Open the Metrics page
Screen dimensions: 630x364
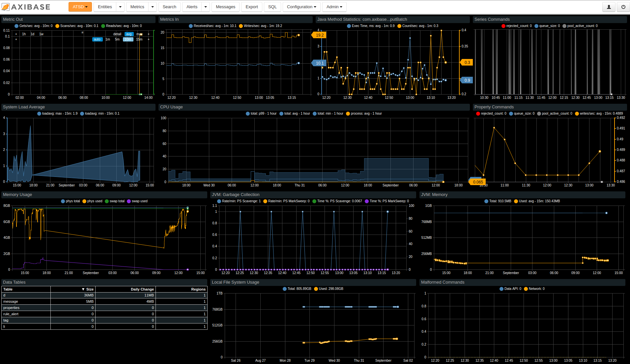point(137,7)
